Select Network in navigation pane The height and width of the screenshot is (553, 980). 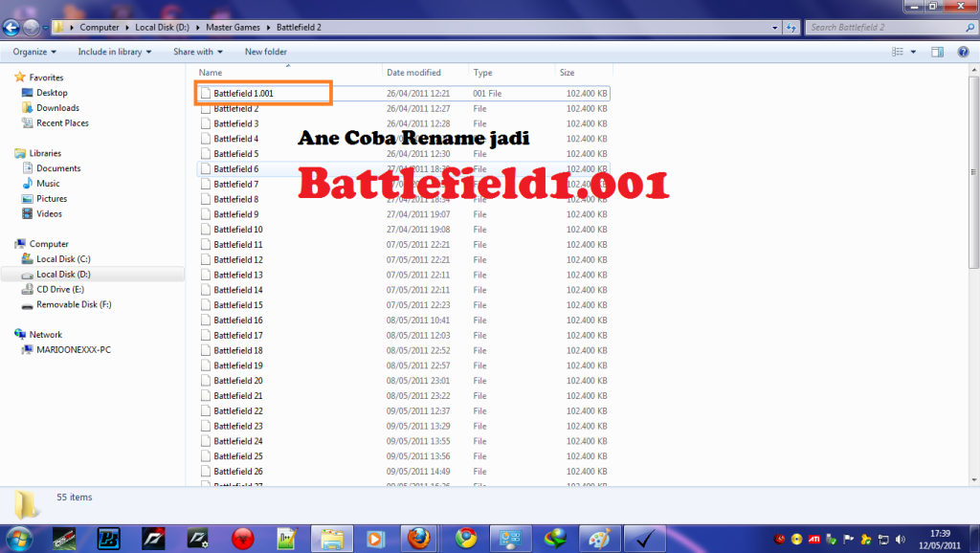point(46,334)
